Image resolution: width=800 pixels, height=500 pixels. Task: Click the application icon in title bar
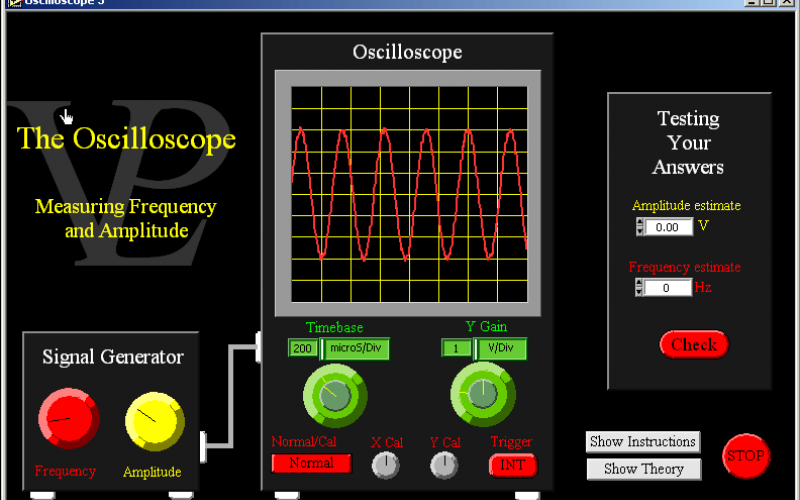(x=13, y=2)
